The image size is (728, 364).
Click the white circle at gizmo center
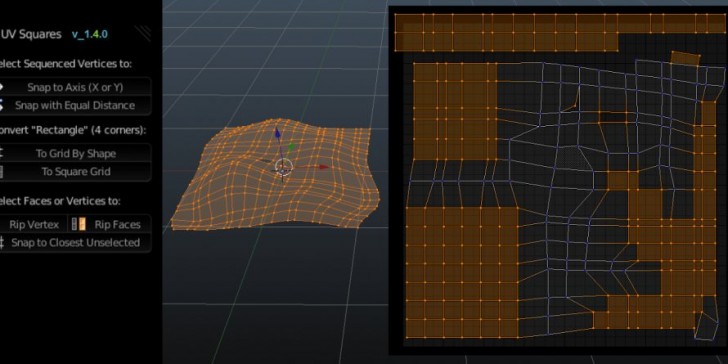(x=283, y=166)
